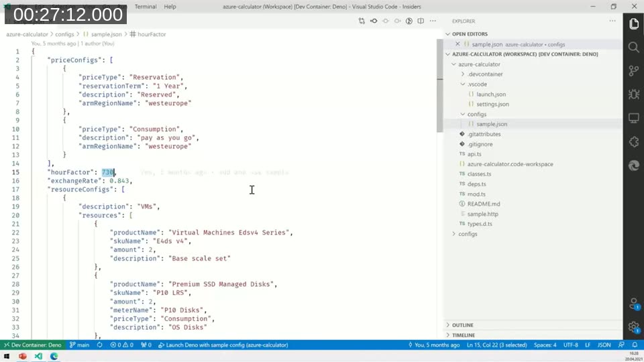The height and width of the screenshot is (362, 644).
Task: Open the Explorer view in activity bar
Action: point(634,24)
